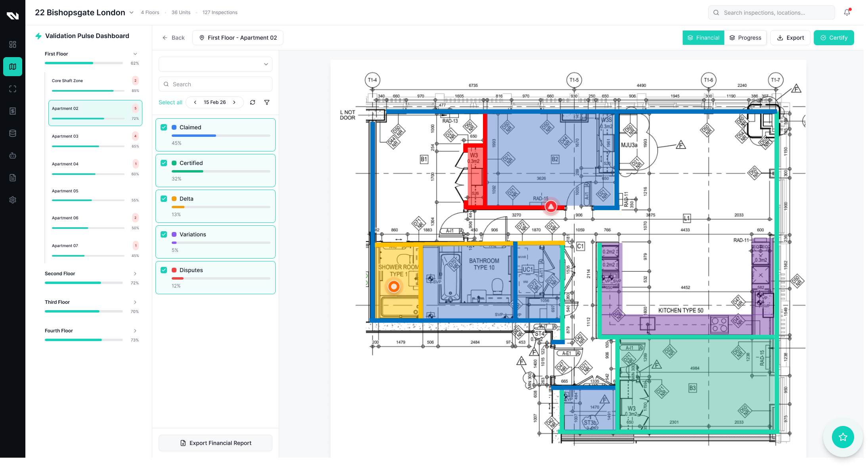Click Export Financial Report button
This screenshot has width=868, height=466.
click(215, 443)
